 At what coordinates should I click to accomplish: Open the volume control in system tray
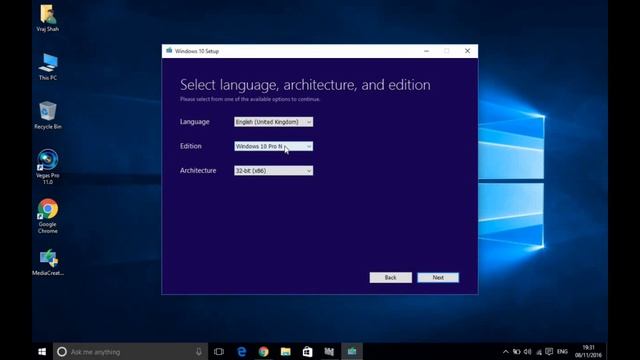coord(528,351)
